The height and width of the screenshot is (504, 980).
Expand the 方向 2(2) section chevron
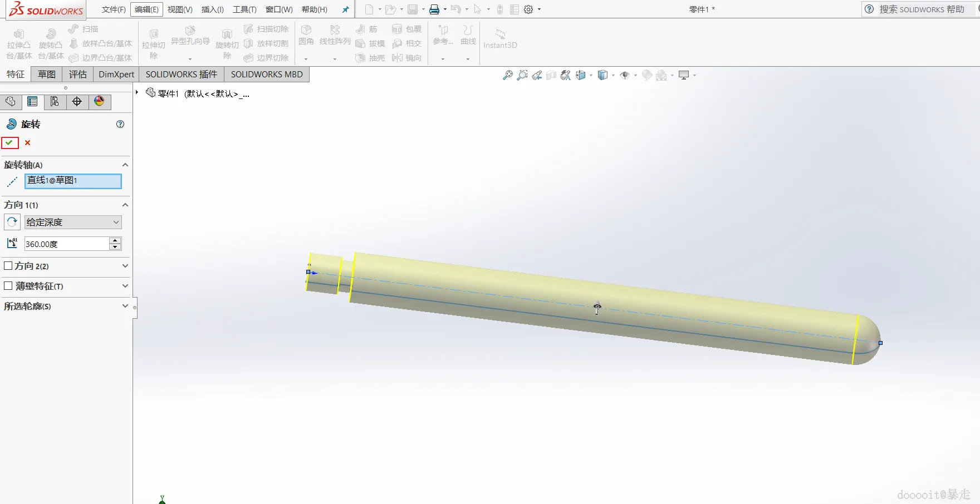[125, 266]
